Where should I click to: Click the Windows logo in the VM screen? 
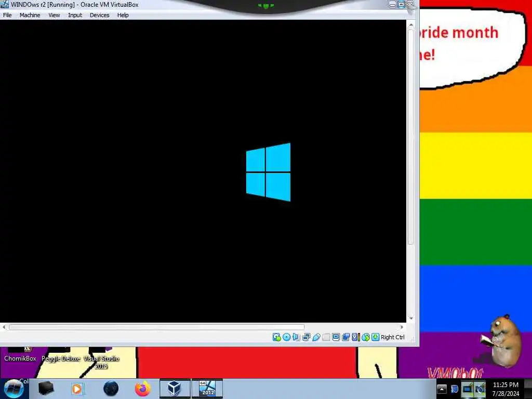click(x=268, y=172)
